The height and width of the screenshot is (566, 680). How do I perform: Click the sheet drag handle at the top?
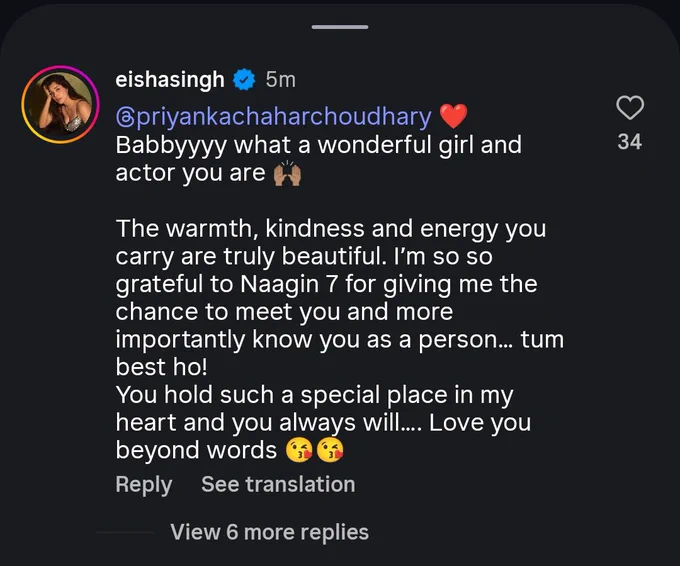tap(340, 27)
